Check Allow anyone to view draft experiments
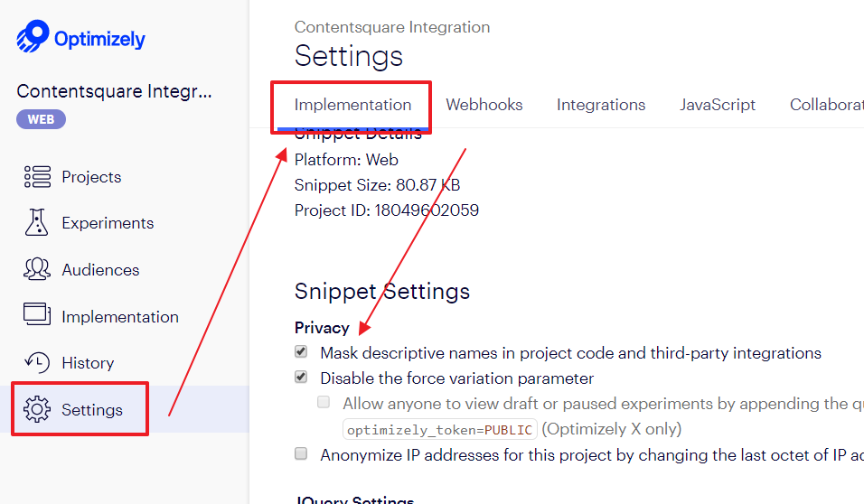864x504 pixels. (x=324, y=402)
